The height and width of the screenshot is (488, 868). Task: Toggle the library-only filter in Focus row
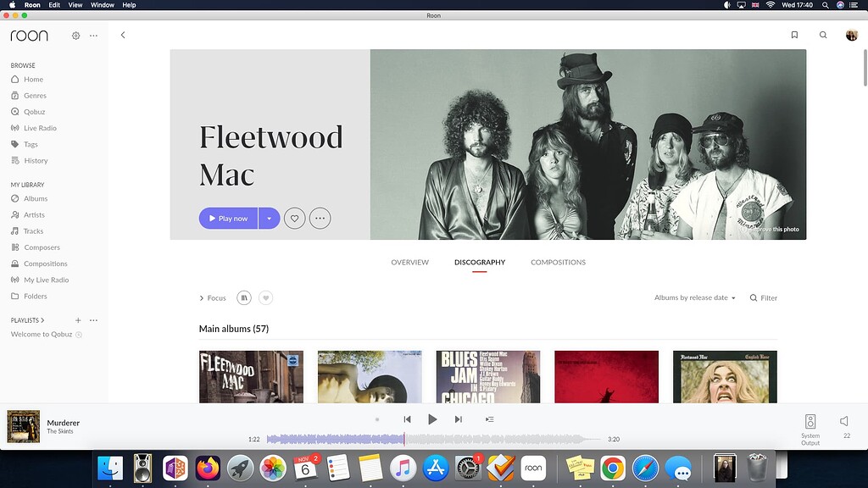(x=244, y=297)
